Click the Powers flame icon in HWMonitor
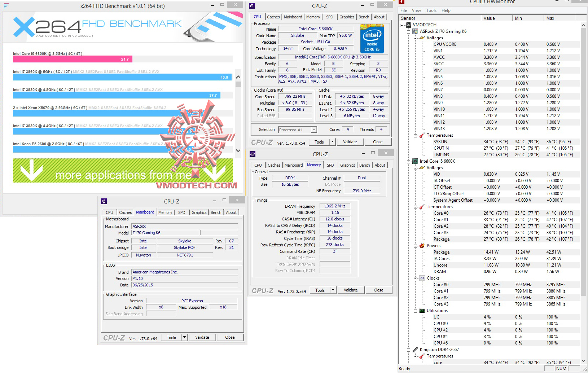This screenshot has width=588, height=373. [x=422, y=246]
